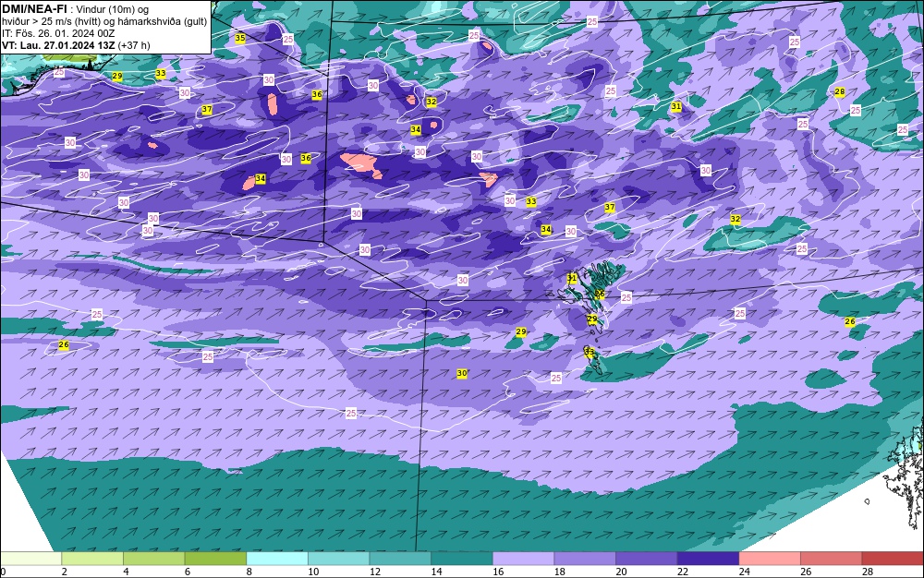Click the color scale label '22'

[x=683, y=572]
